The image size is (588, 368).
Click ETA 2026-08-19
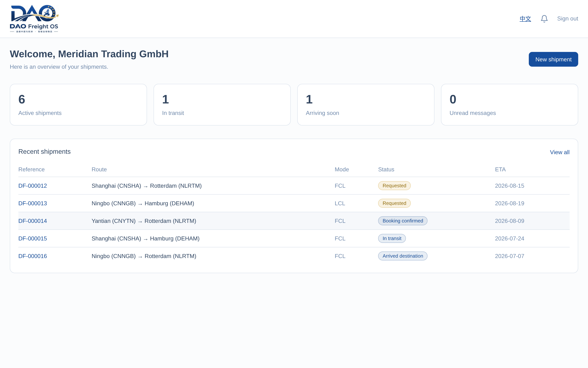coord(510,203)
